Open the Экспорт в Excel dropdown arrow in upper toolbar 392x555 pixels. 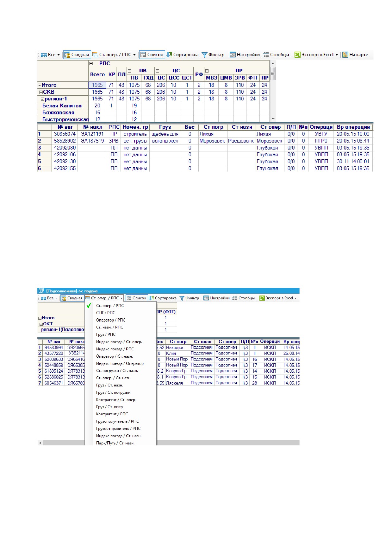[x=336, y=55]
